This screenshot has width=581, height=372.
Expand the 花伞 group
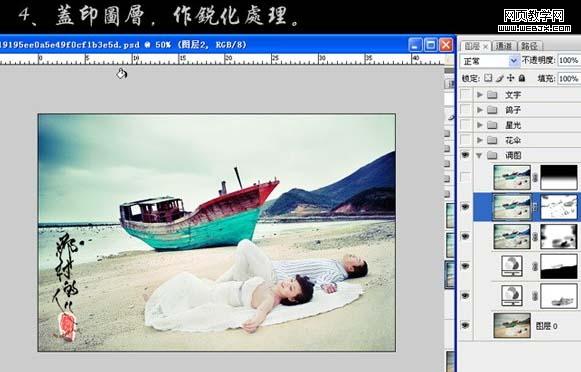point(480,140)
